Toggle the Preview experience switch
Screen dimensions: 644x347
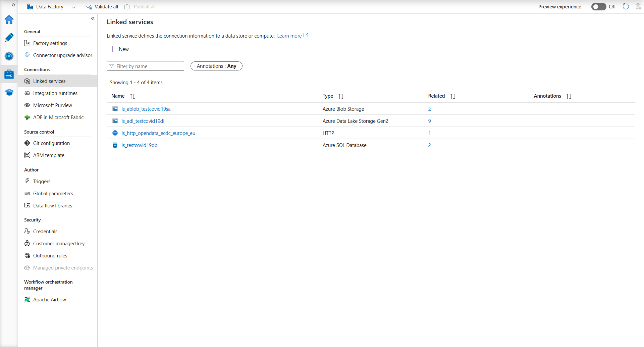(598, 7)
